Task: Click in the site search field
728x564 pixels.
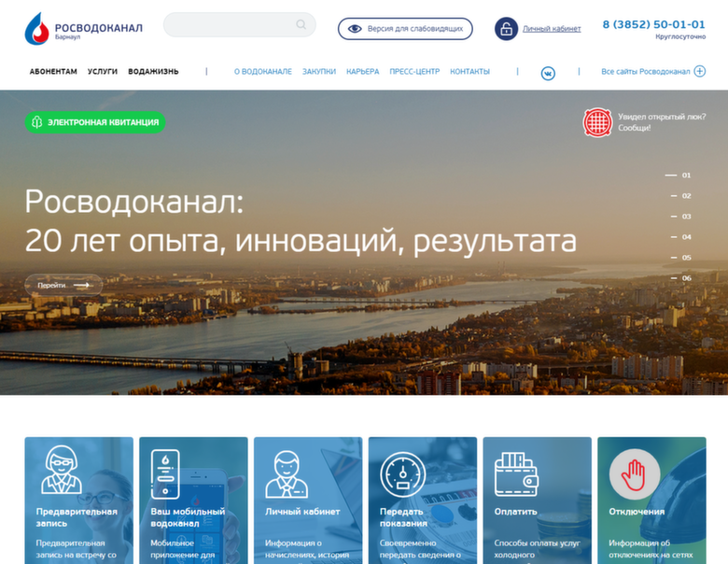Action: (x=229, y=25)
